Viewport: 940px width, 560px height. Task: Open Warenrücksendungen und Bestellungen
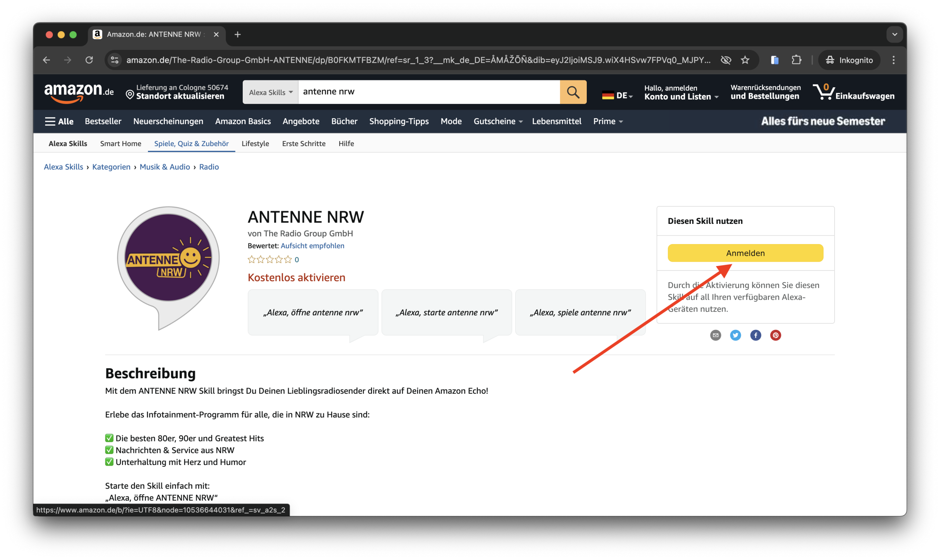(765, 92)
